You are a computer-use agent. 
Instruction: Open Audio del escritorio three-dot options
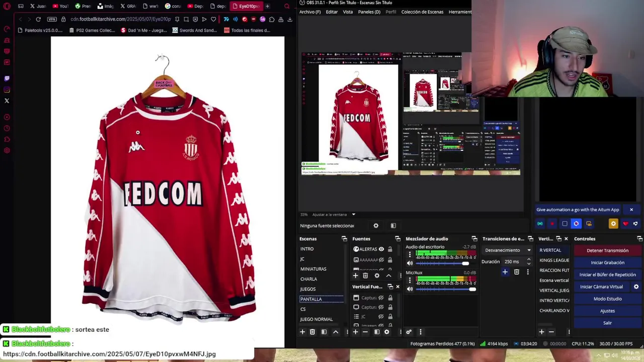pyautogui.click(x=410, y=254)
